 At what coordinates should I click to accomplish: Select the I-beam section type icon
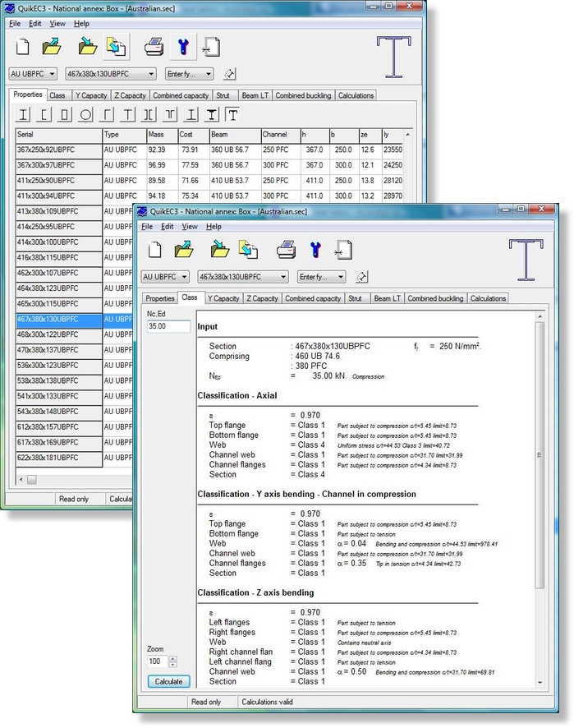(23, 115)
